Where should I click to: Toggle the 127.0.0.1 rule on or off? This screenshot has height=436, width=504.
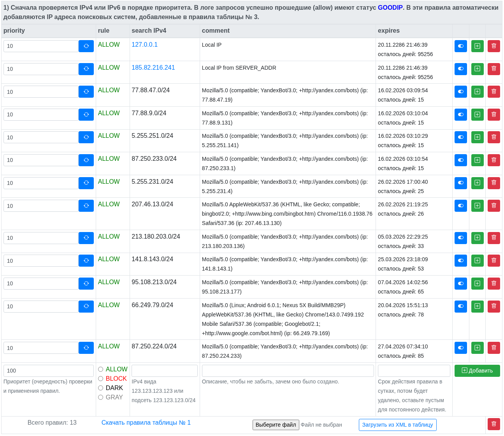pos(460,46)
